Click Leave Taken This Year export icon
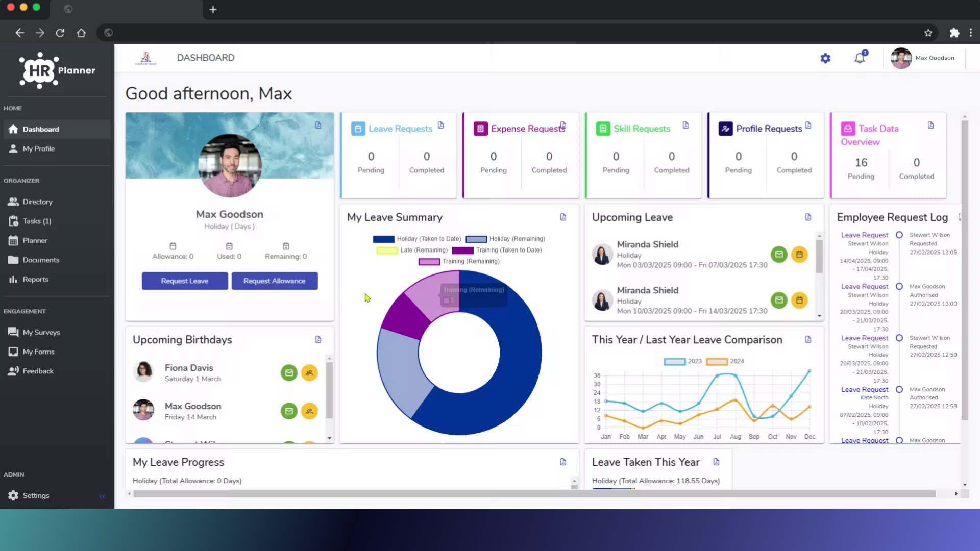This screenshot has width=980, height=551. (716, 462)
